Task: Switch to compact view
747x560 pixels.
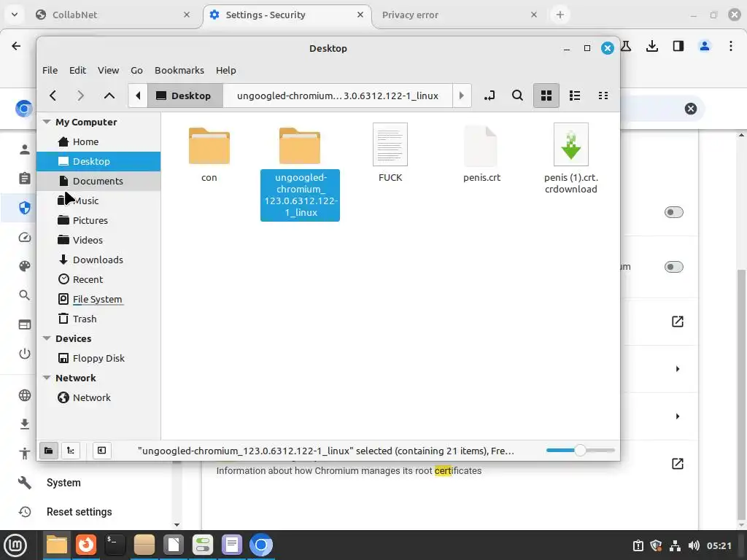Action: tap(603, 96)
